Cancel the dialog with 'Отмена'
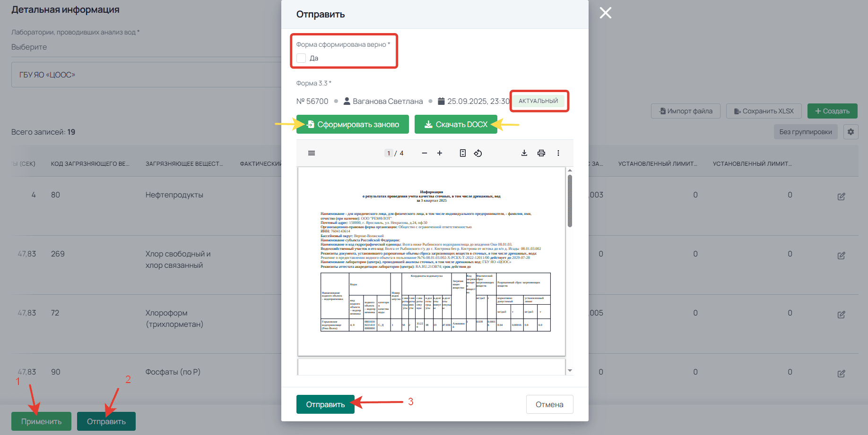The image size is (868, 435). [549, 404]
